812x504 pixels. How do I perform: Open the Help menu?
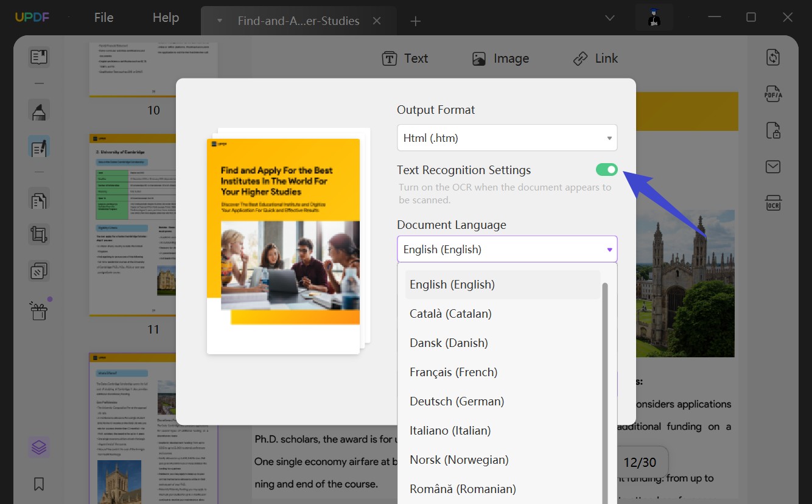[x=166, y=18]
